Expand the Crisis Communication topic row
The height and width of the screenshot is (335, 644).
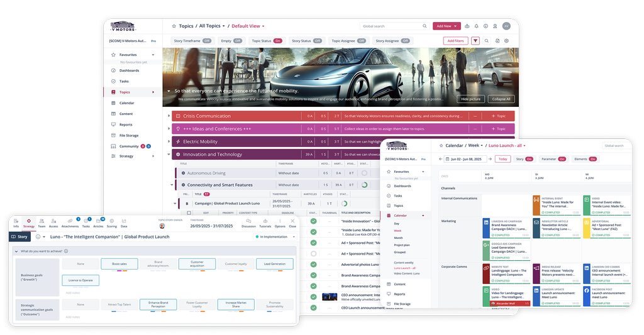click(169, 116)
